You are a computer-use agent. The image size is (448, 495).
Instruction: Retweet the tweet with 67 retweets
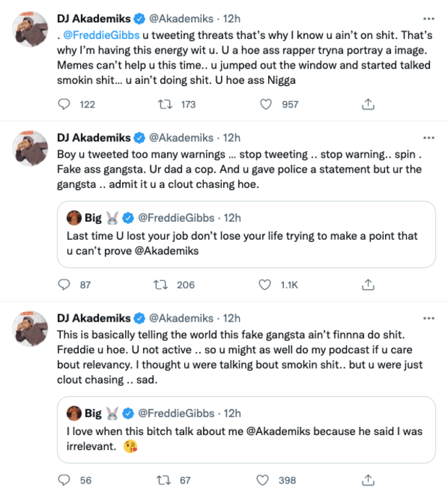165,480
